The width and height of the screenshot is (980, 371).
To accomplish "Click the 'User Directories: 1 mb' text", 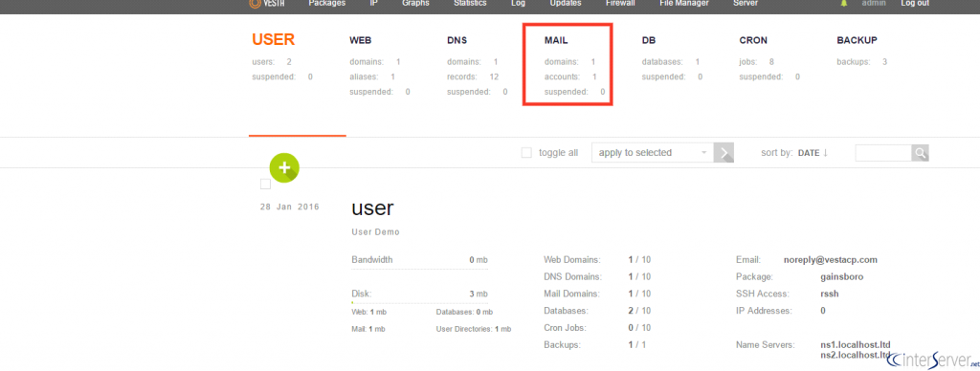I will tap(473, 329).
